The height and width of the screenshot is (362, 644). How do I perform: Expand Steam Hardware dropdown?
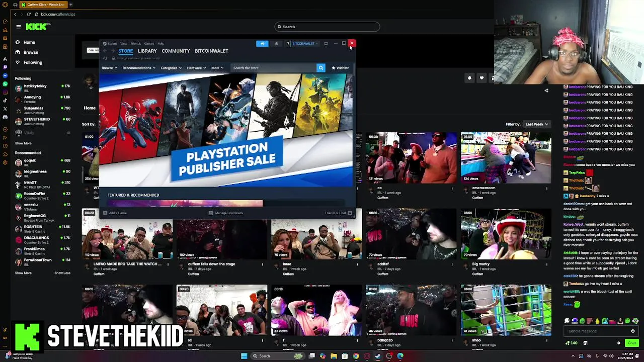click(196, 68)
